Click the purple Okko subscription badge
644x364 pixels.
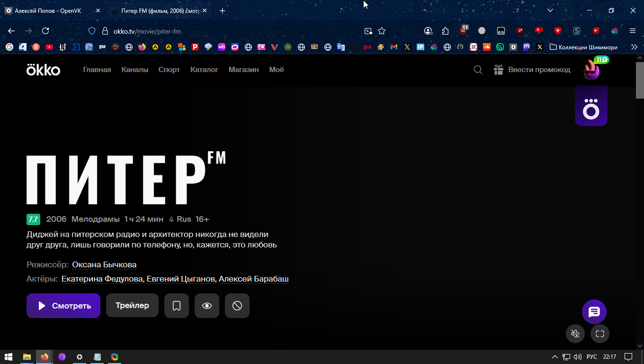click(x=591, y=106)
